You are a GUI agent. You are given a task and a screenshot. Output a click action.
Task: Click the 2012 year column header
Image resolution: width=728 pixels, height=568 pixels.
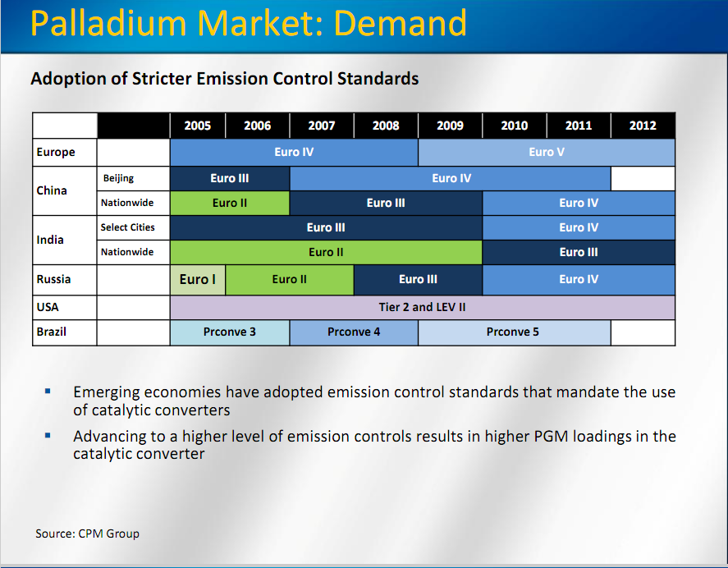[643, 126]
